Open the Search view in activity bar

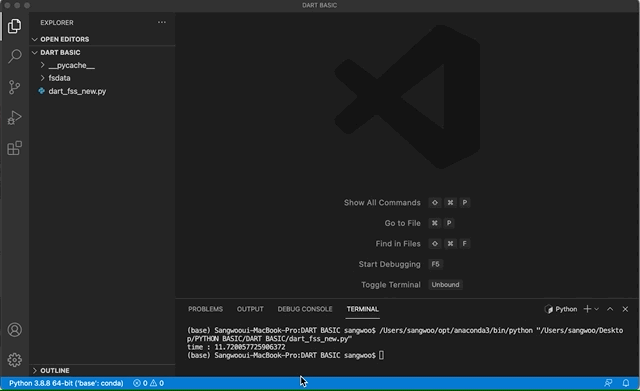15,56
